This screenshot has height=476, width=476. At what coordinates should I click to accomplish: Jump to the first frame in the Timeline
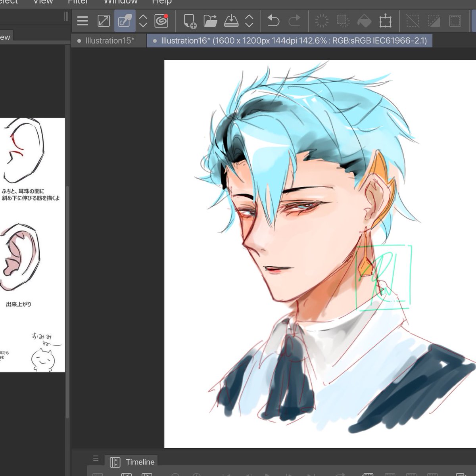pos(226,475)
